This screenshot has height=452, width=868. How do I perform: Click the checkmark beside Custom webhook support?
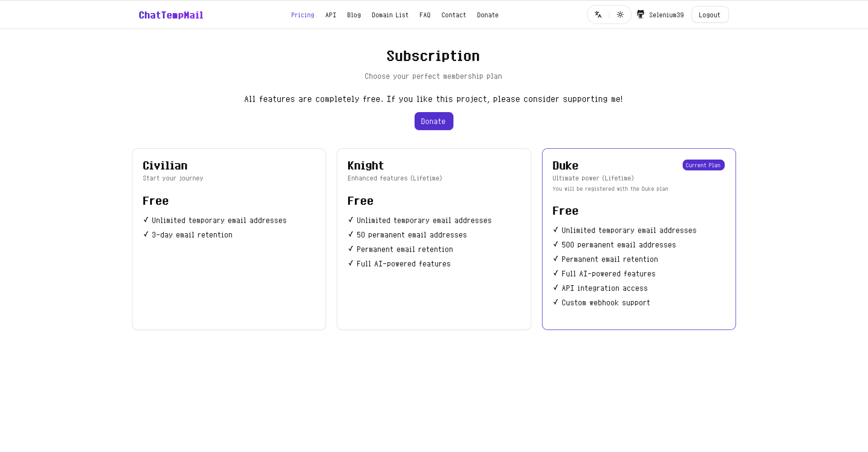click(556, 302)
